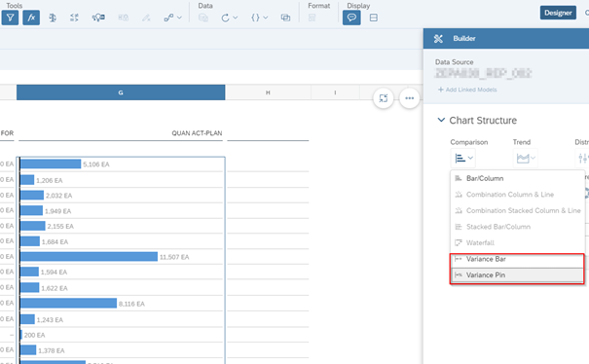Open the Trend chart type dropdown
The image size is (589, 364).
(x=526, y=158)
